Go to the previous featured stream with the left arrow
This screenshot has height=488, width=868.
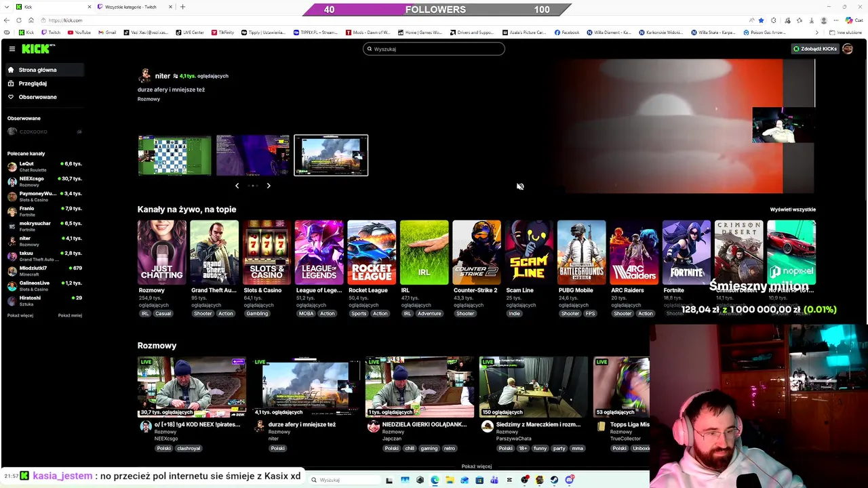point(237,186)
